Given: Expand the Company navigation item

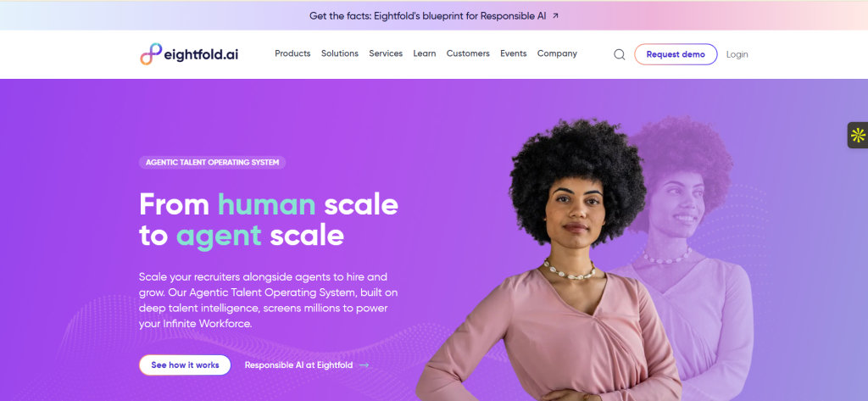Looking at the screenshot, I should 557,53.
